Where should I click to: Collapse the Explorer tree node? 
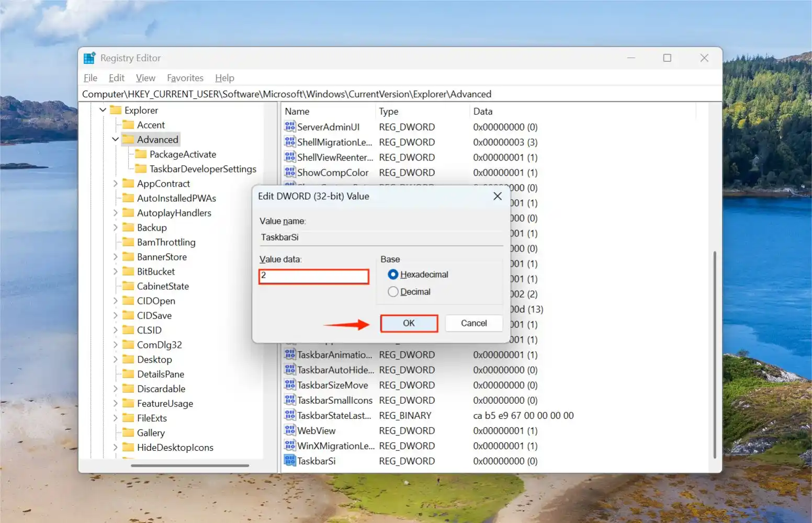pyautogui.click(x=103, y=110)
